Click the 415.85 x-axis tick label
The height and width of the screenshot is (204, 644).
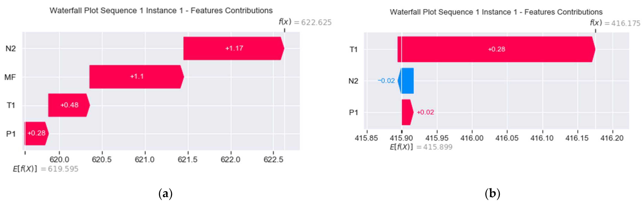pos(366,138)
